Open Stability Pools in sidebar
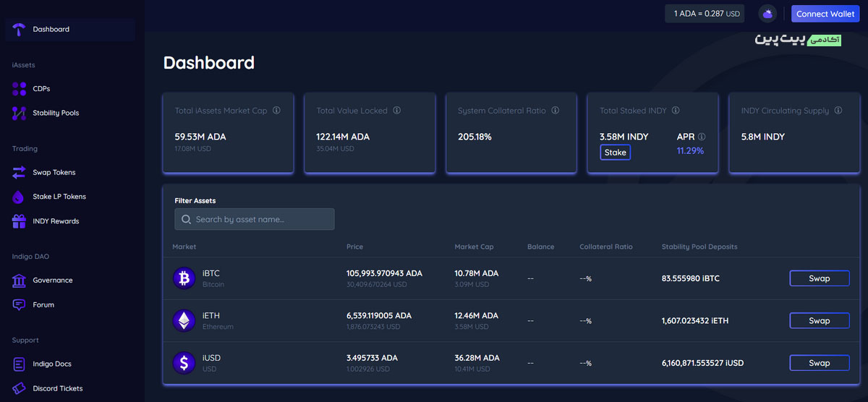The height and width of the screenshot is (402, 868). coord(56,113)
